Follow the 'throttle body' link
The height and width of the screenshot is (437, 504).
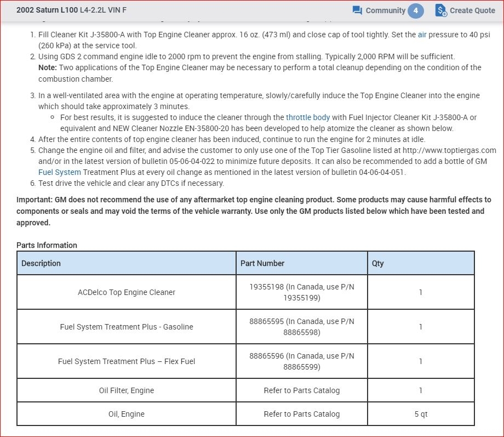[308, 117]
